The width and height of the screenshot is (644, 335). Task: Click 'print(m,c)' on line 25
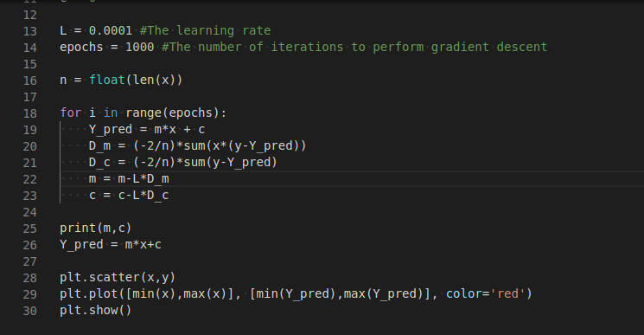point(96,228)
